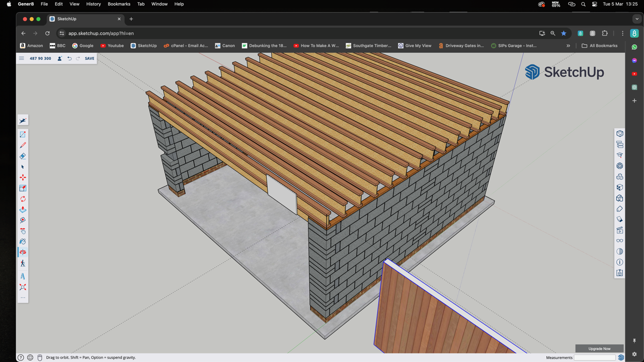Open the Styles glasses panel
Screen dimensions: 644x362
tap(620, 241)
